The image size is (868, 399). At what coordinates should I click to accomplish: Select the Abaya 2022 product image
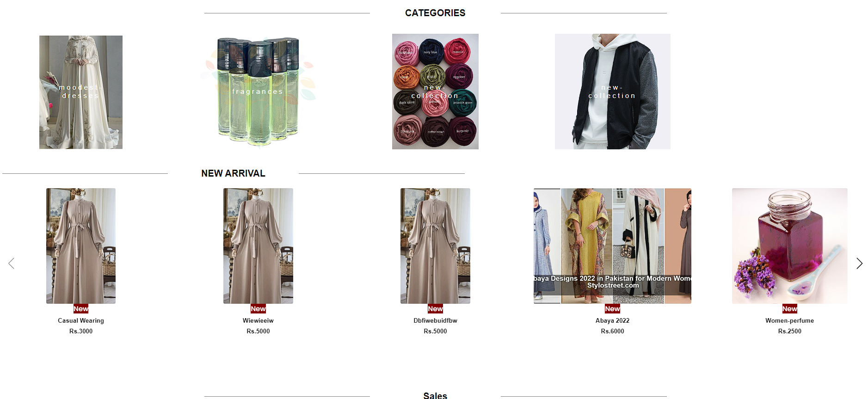point(612,246)
